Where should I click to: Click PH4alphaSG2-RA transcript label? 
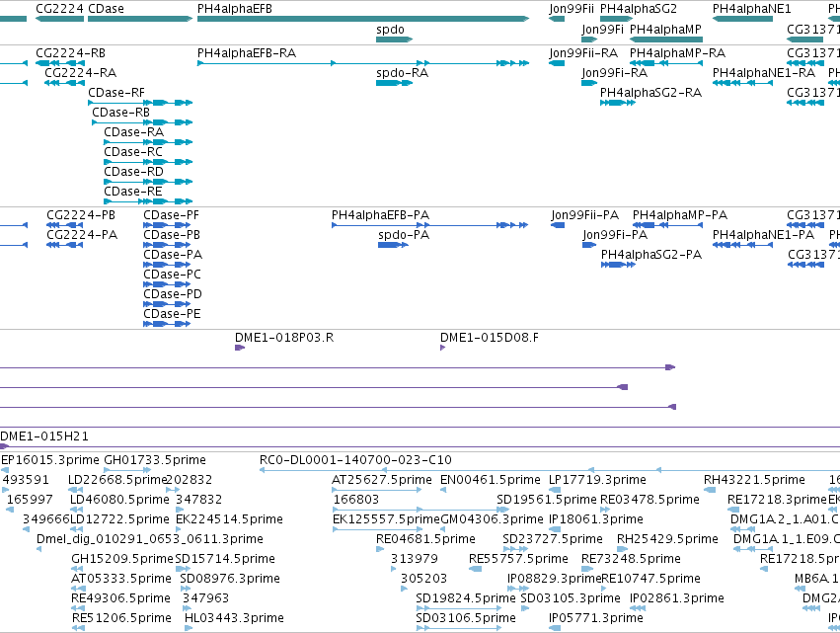[650, 93]
